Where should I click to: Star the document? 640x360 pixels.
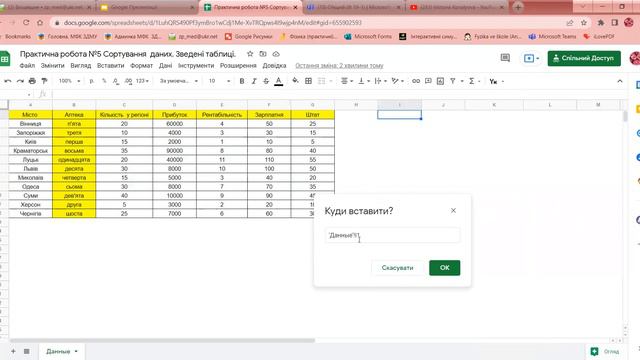250,54
